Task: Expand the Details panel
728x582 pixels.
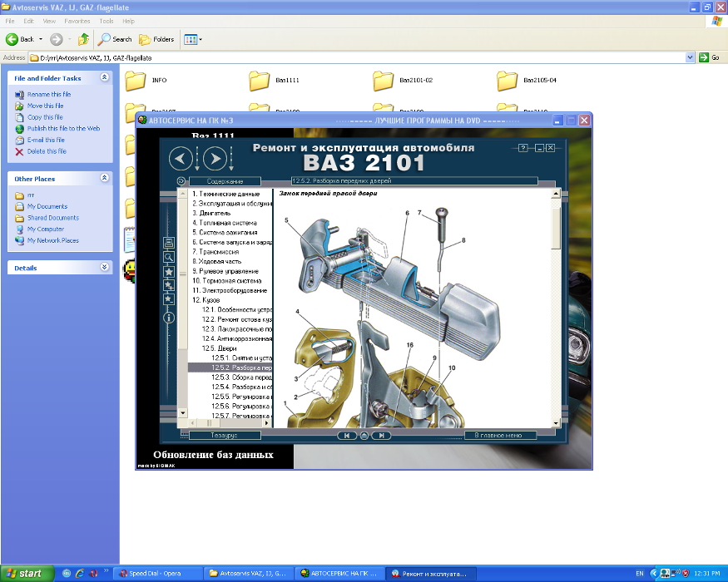Action: pyautogui.click(x=104, y=268)
